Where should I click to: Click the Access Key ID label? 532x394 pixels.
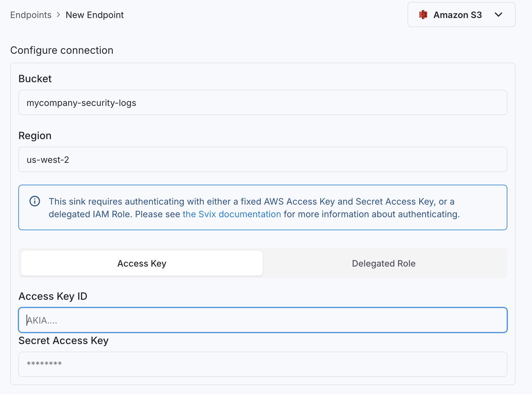[x=53, y=296]
